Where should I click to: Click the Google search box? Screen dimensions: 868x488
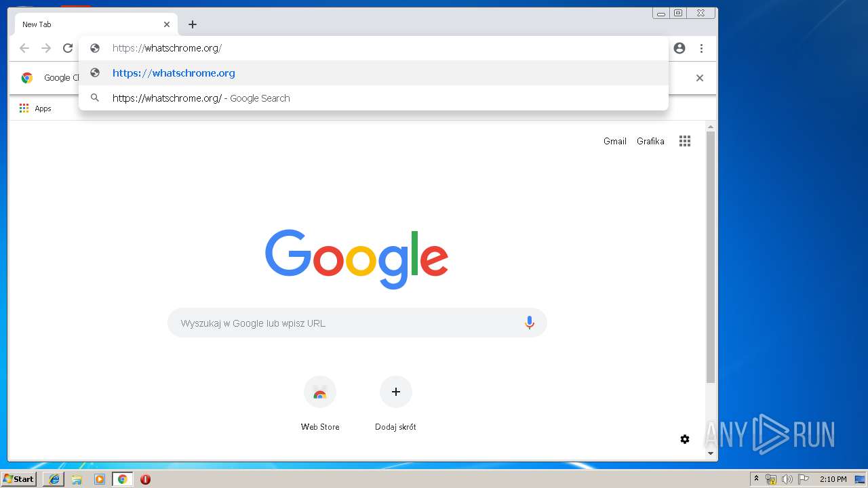click(357, 323)
